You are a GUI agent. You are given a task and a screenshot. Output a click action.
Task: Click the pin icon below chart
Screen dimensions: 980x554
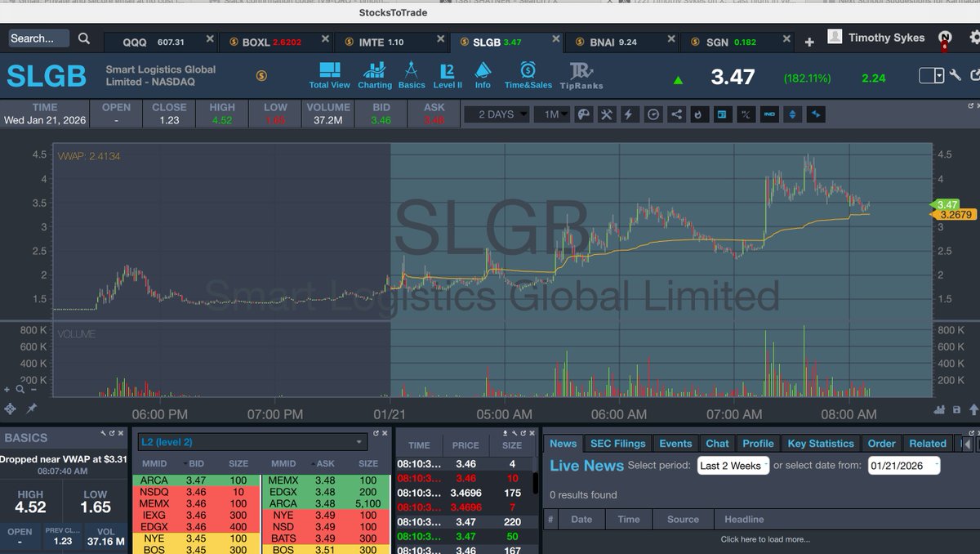[x=32, y=409]
